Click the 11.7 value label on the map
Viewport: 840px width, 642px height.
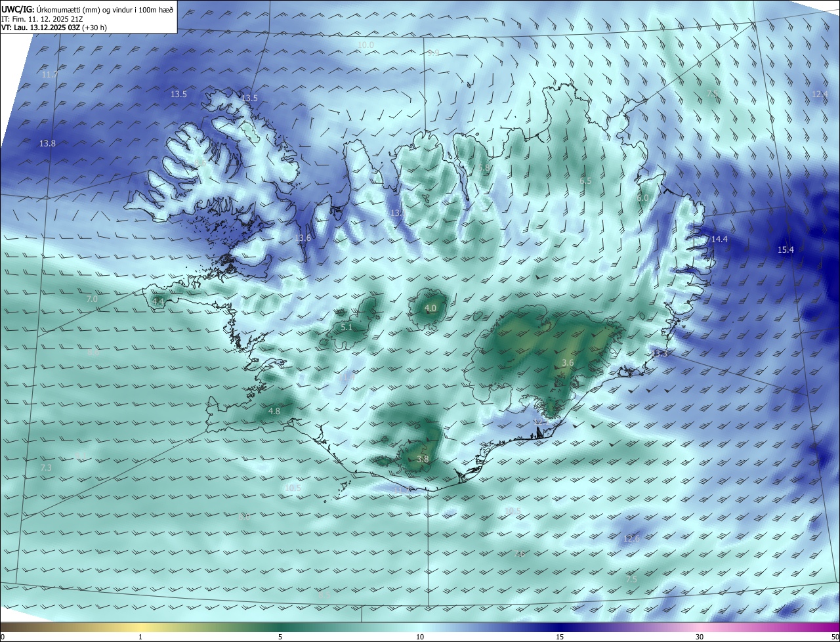point(49,75)
